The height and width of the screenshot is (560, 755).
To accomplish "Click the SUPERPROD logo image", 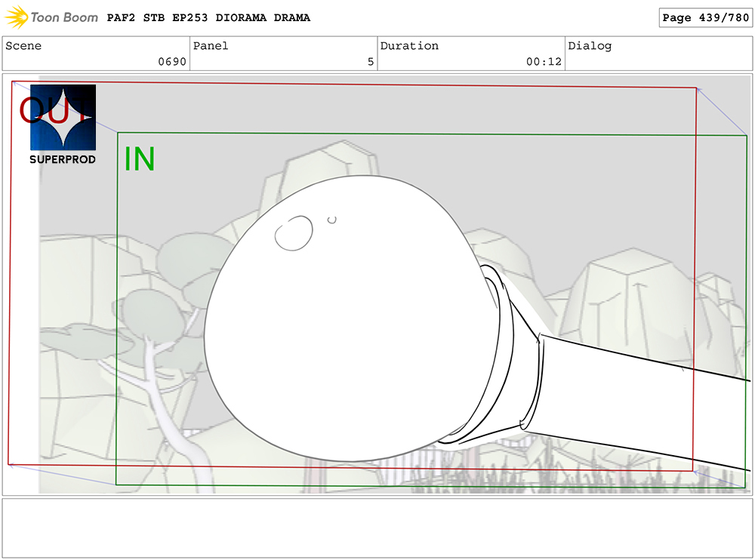I will [63, 118].
